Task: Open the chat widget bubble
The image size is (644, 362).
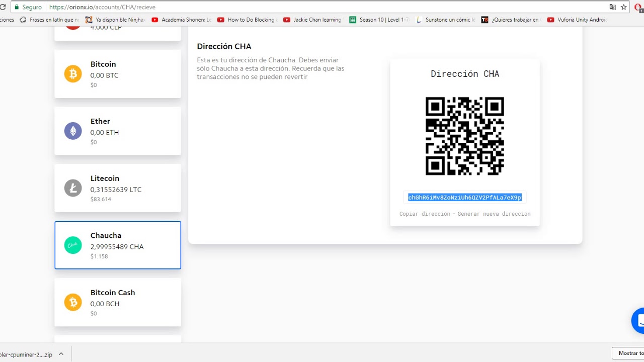Action: coord(638,320)
